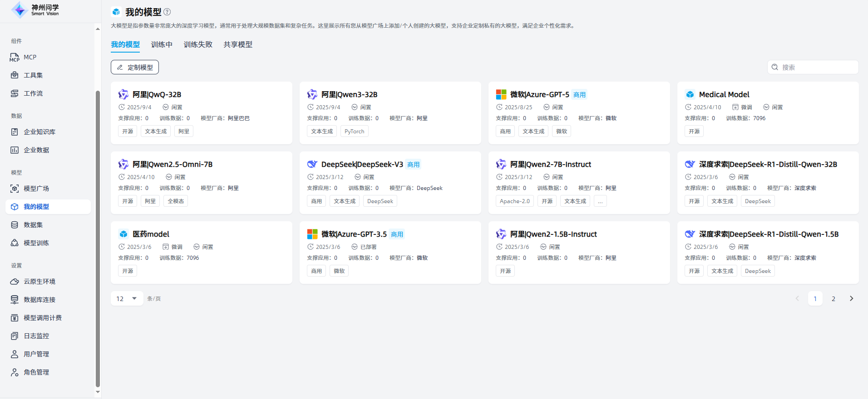Viewport: 868px width, 399px height.
Task: Expand the '...' more tags on Qwen2-7B-Instruct
Action: [x=600, y=201]
